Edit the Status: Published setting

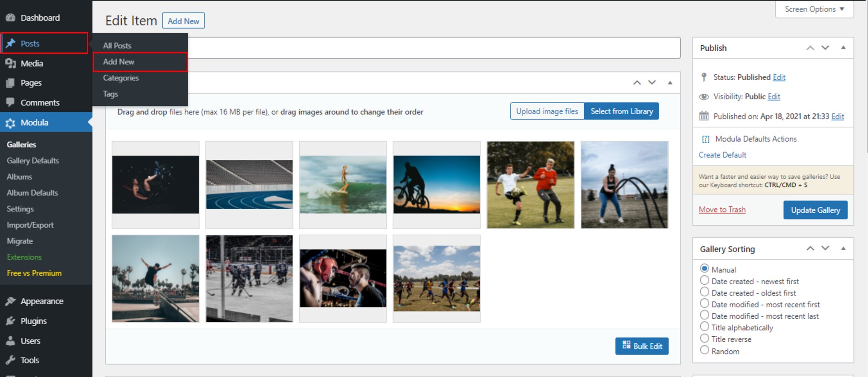tap(779, 77)
